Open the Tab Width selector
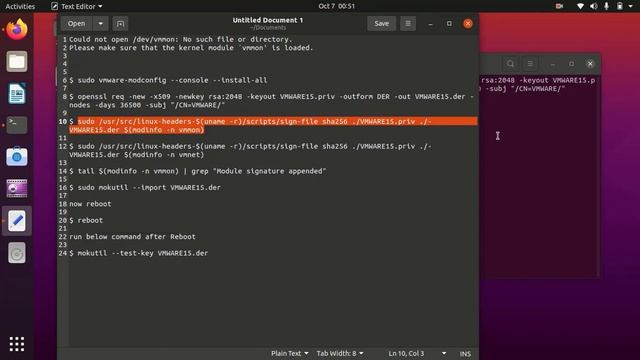 [x=340, y=353]
